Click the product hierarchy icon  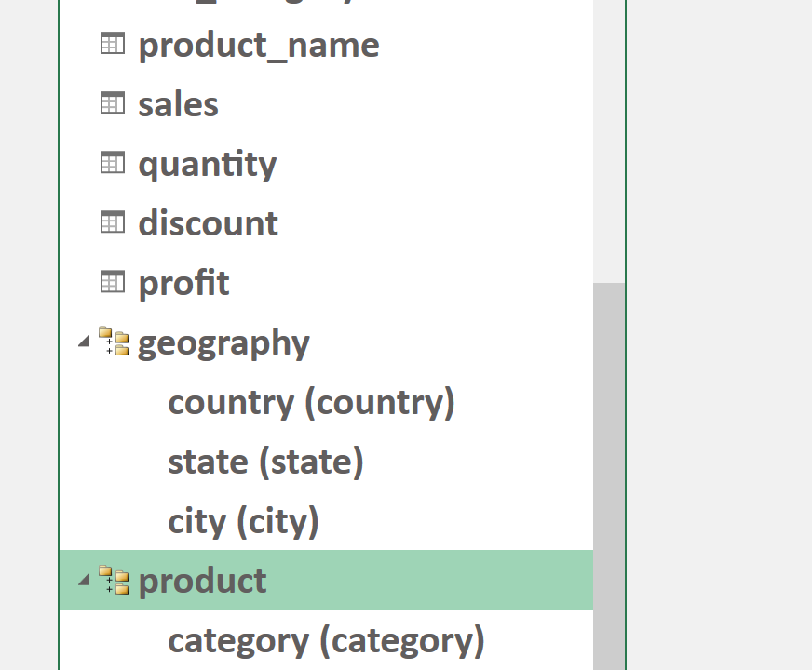click(x=114, y=580)
